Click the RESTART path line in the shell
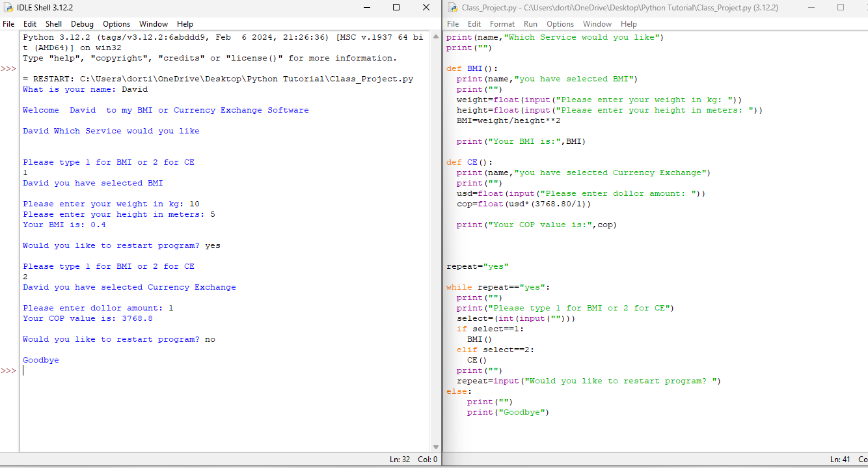Screen dimensions: 868x468 pyautogui.click(x=218, y=79)
